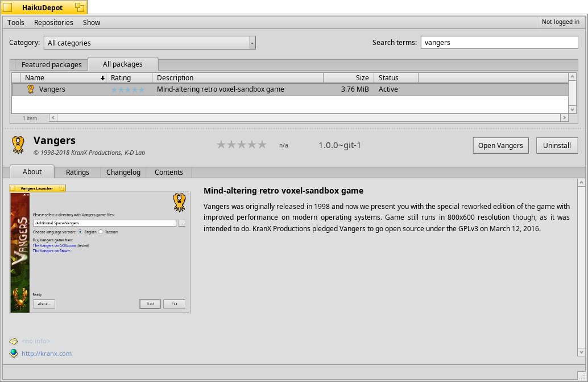Click the large Vangers logo beside the title
The width and height of the screenshot is (588, 382).
[x=18, y=145]
